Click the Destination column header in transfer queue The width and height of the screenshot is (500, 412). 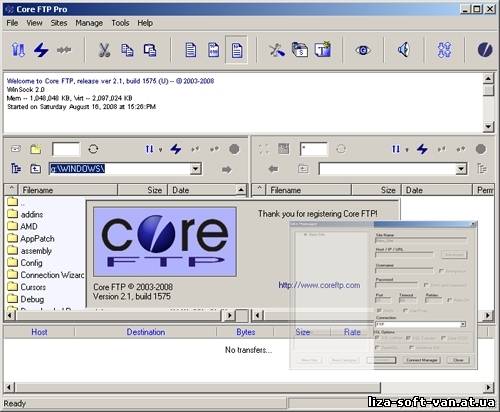146,332
